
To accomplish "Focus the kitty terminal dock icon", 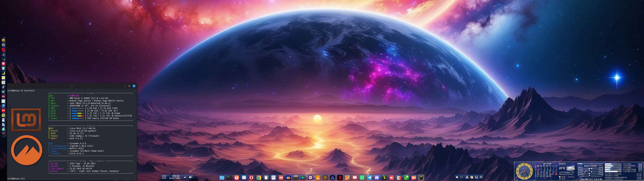I will pyautogui.click(x=421, y=177).
